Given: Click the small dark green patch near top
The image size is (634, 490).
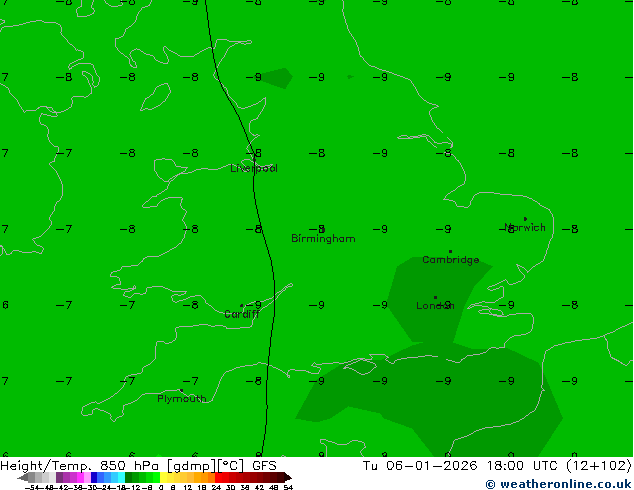Looking at the screenshot, I should coord(277,78).
